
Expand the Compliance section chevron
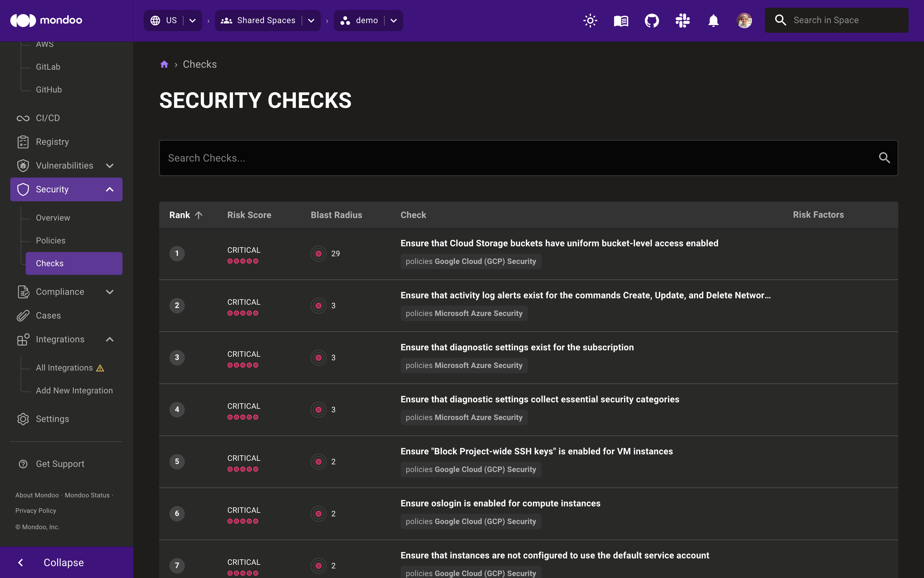pyautogui.click(x=110, y=292)
